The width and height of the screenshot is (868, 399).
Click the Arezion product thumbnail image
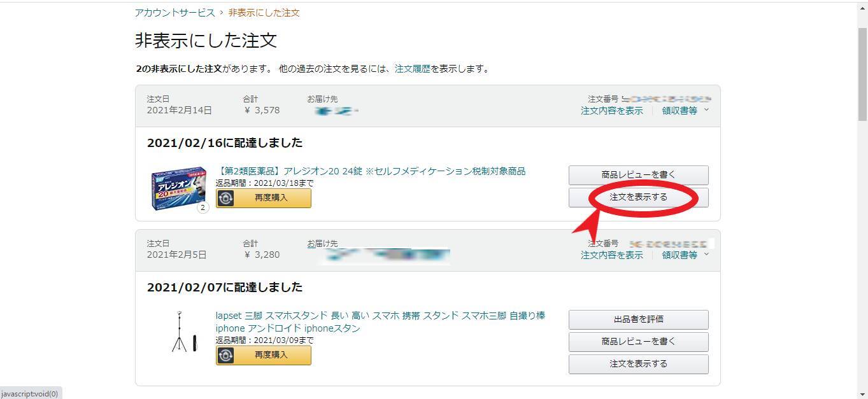[178, 188]
